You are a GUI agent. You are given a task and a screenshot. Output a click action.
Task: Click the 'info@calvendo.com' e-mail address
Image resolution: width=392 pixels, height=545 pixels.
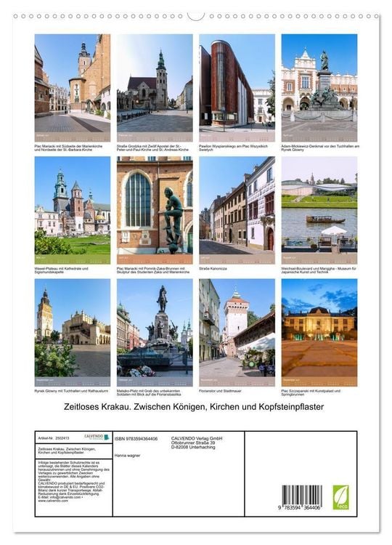(64, 498)
